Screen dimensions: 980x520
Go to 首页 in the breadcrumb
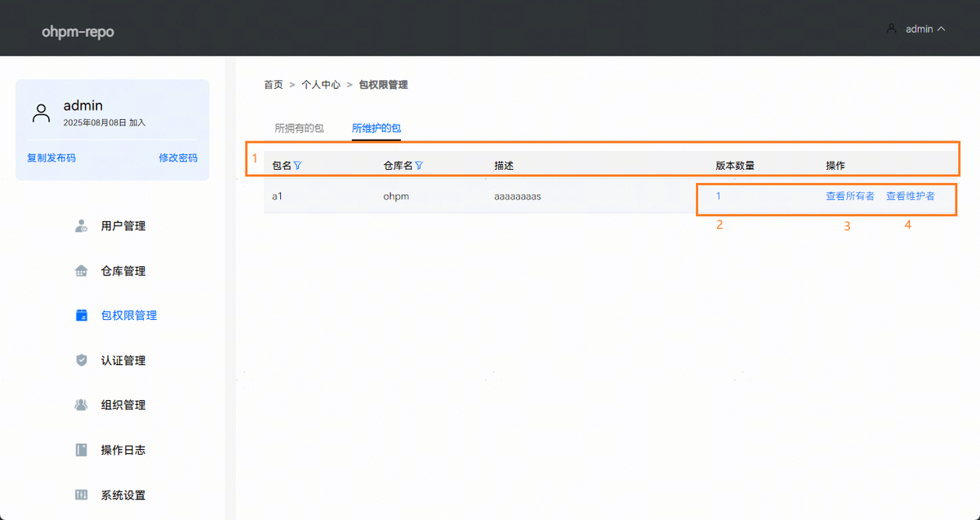(x=273, y=85)
